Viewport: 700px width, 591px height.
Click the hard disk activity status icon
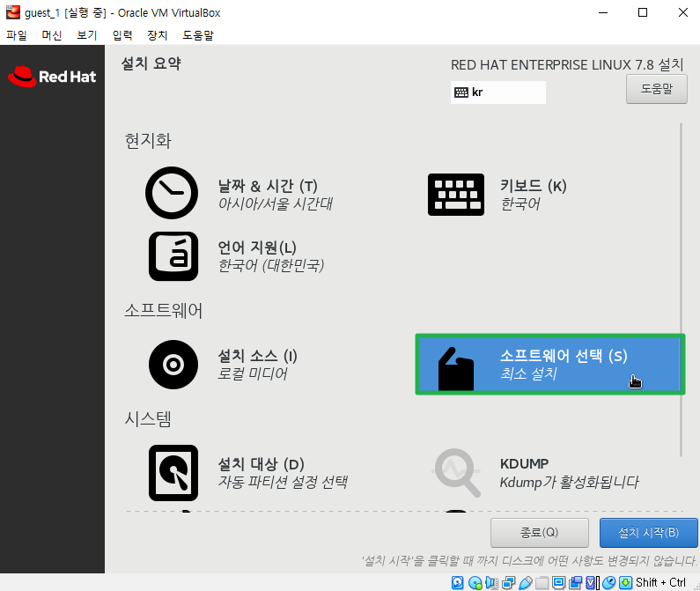click(x=458, y=582)
